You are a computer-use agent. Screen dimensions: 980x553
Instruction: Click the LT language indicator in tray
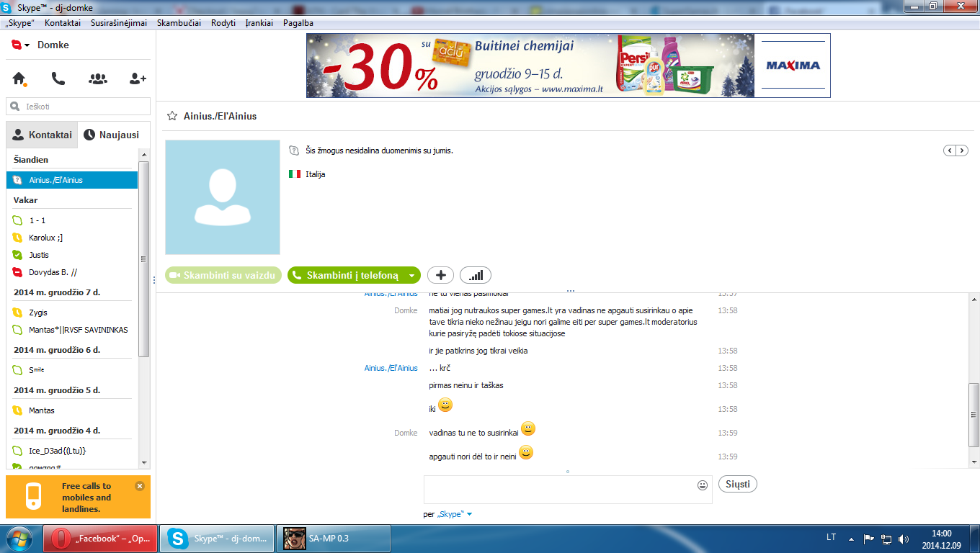(831, 538)
